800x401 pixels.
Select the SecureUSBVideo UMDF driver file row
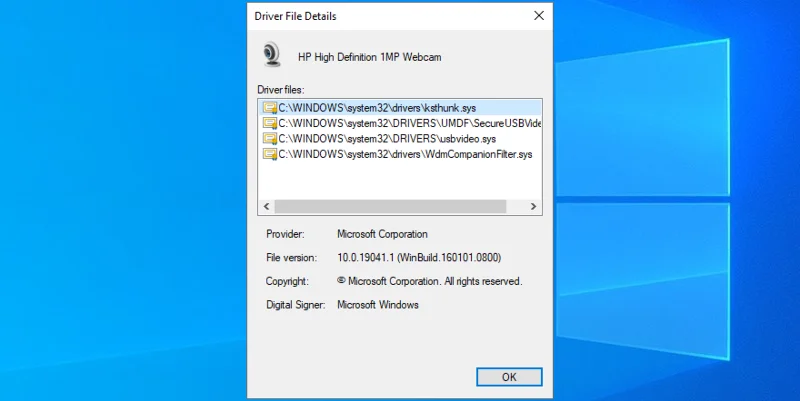[x=401, y=123]
